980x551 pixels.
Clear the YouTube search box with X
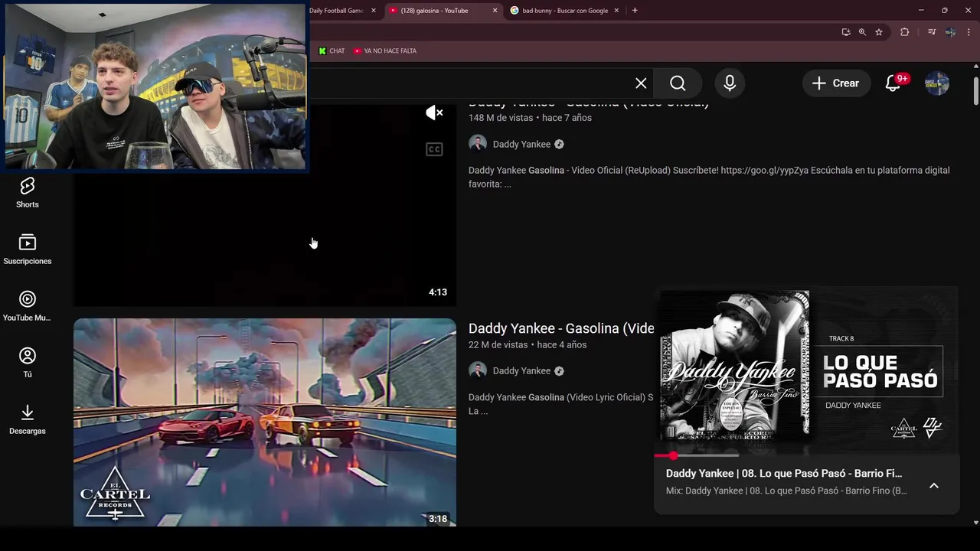(641, 83)
